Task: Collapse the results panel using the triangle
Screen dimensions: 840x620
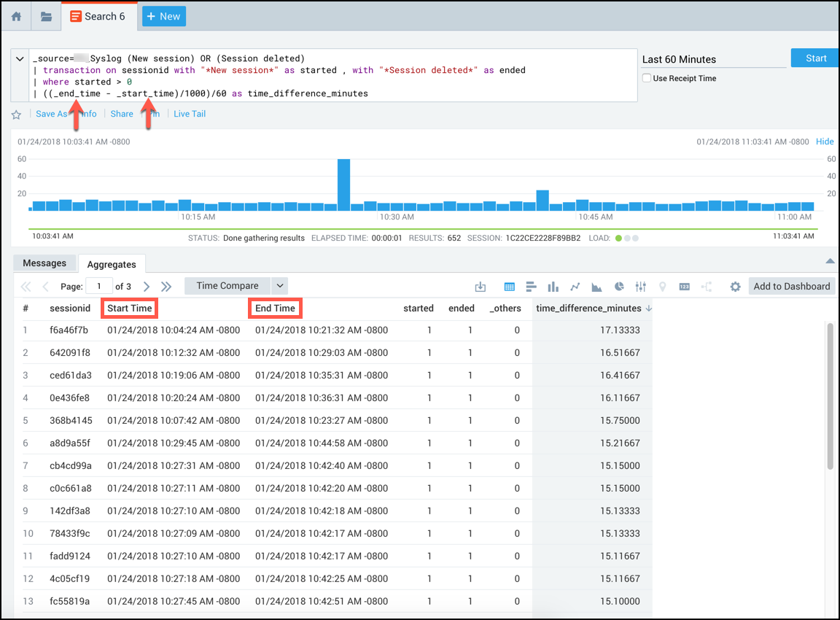Action: click(829, 261)
